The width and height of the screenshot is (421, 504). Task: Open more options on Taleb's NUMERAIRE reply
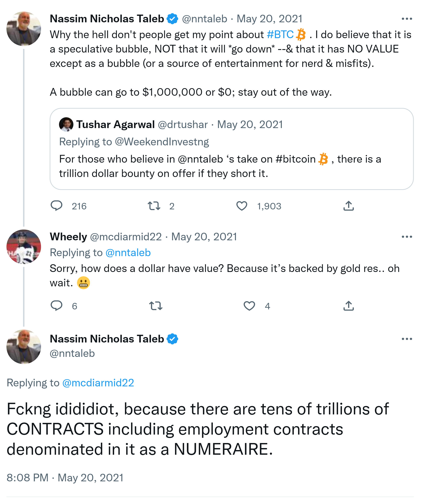click(407, 339)
